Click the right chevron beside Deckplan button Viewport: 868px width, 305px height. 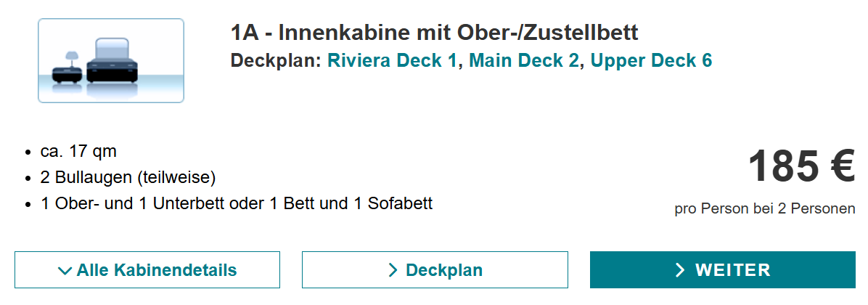click(x=393, y=270)
